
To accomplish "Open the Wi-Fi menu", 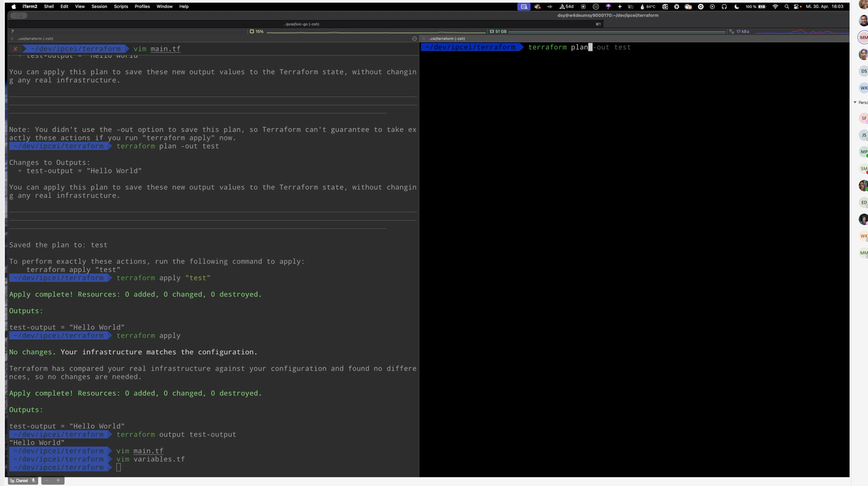I will tap(775, 7).
